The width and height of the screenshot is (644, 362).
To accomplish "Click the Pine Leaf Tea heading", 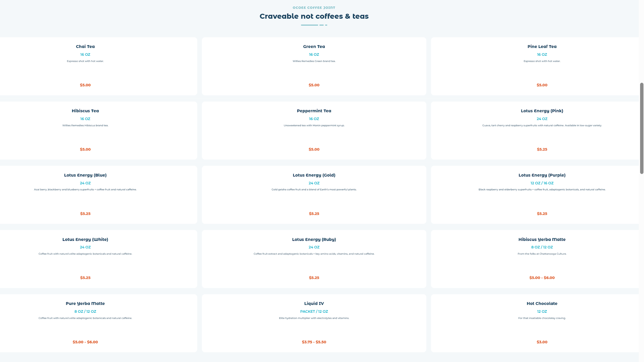I will (542, 46).
